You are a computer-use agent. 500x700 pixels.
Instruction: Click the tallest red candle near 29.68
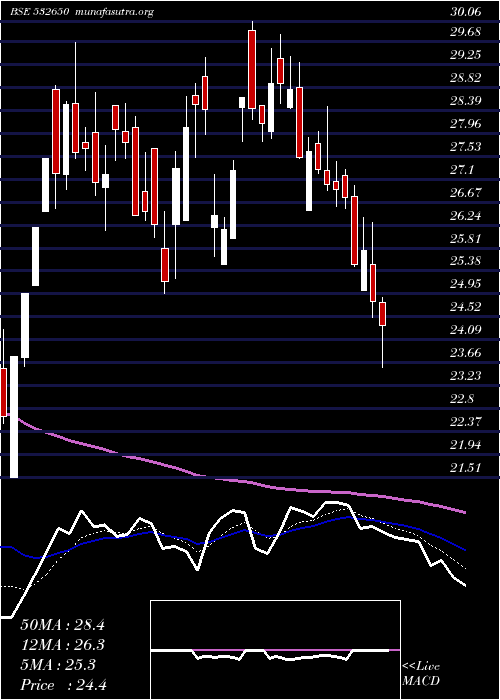tap(252, 69)
